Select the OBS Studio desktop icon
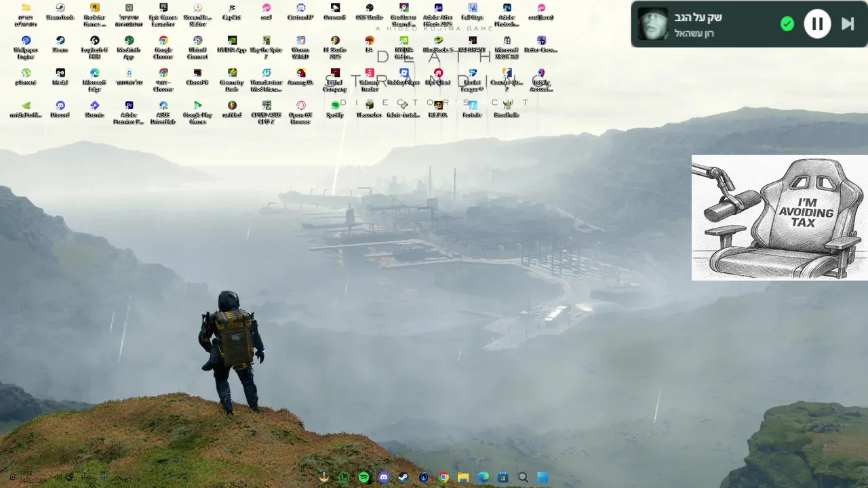Viewport: 868px width, 488px height. pyautogui.click(x=370, y=11)
